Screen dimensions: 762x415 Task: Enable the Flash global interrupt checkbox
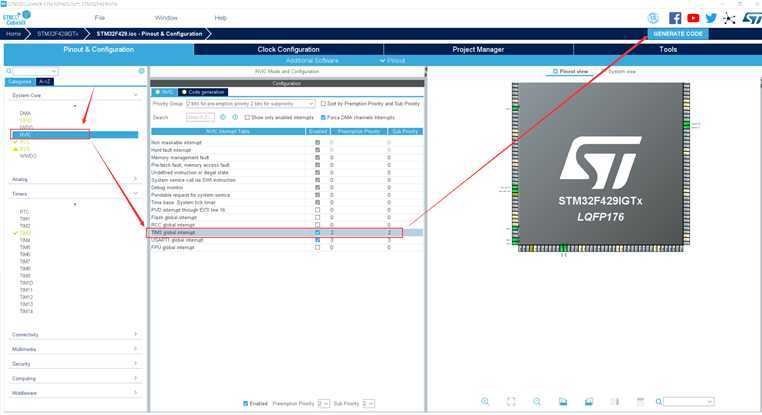point(317,217)
